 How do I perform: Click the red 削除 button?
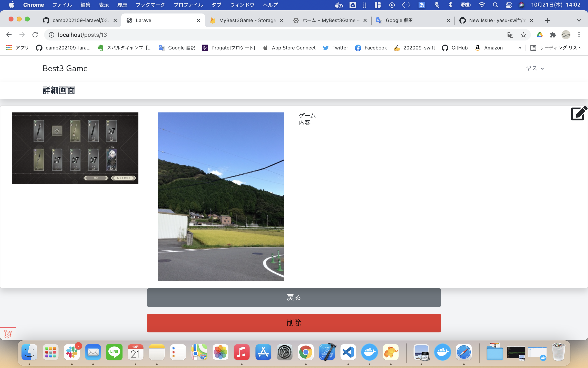pos(294,323)
